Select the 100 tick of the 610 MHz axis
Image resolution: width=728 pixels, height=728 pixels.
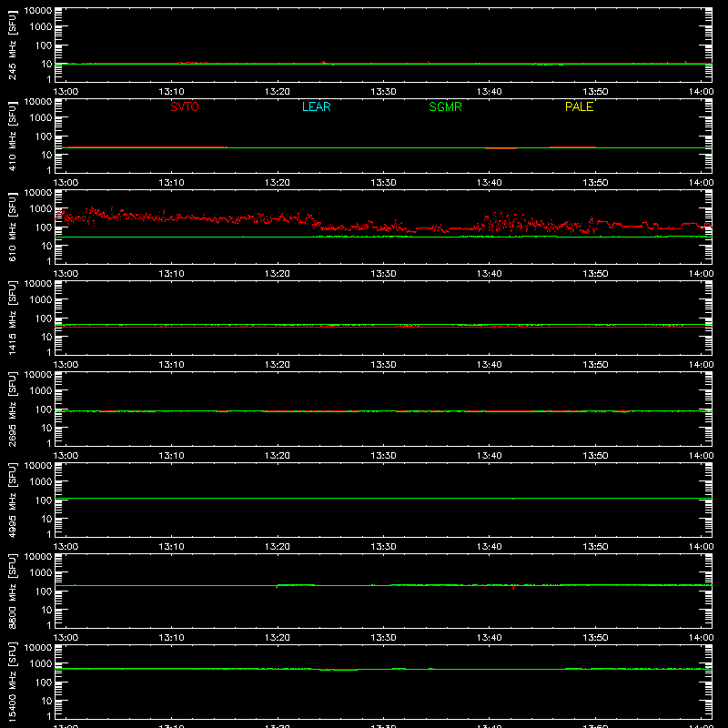click(x=44, y=227)
